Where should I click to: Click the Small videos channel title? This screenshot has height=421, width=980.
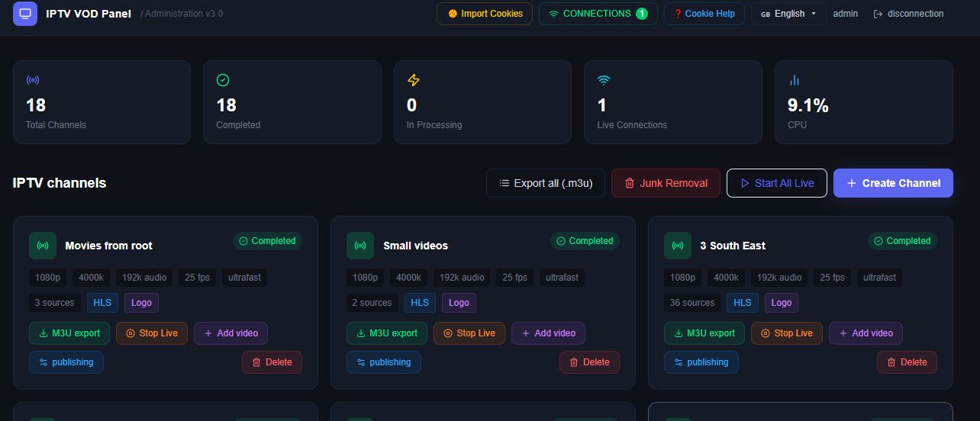pyautogui.click(x=415, y=246)
